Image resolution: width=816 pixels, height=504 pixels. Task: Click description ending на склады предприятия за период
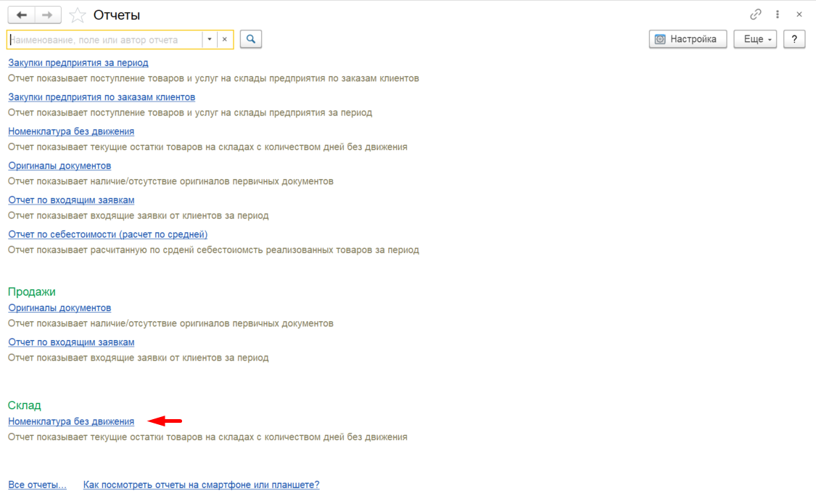pyautogui.click(x=190, y=113)
